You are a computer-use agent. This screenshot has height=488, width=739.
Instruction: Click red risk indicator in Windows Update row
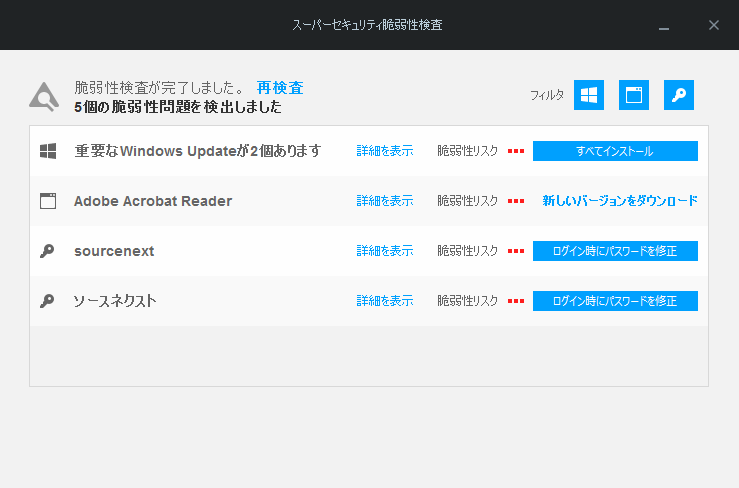516,151
